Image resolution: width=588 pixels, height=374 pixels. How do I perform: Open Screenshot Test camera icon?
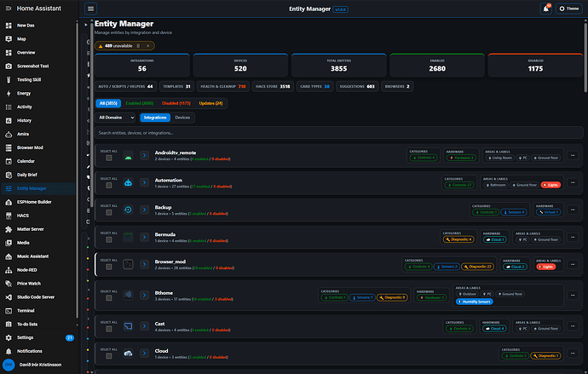coord(9,66)
